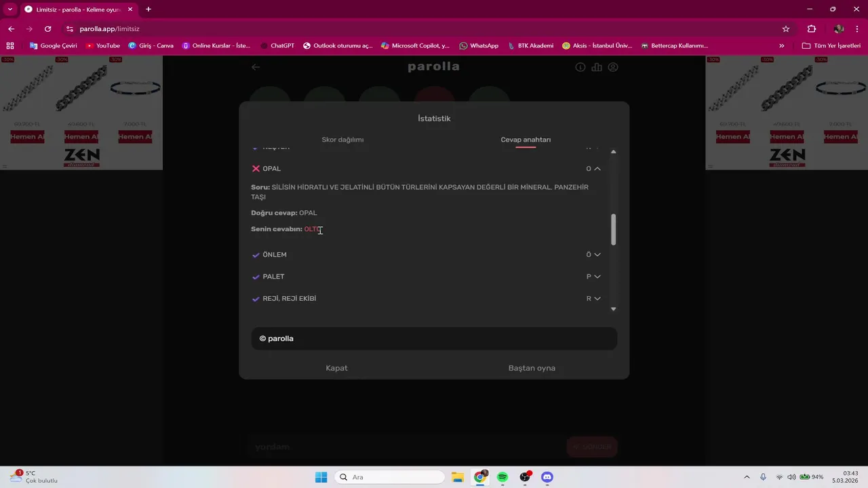
Task: Open the Aksis - İstanbul Üniv bookmark
Action: pos(597,45)
